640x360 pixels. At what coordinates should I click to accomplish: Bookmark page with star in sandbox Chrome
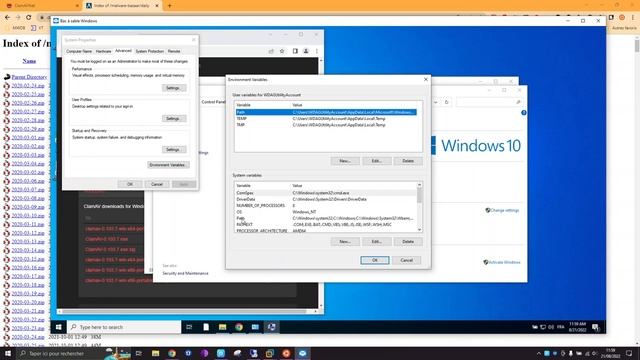coord(282,51)
